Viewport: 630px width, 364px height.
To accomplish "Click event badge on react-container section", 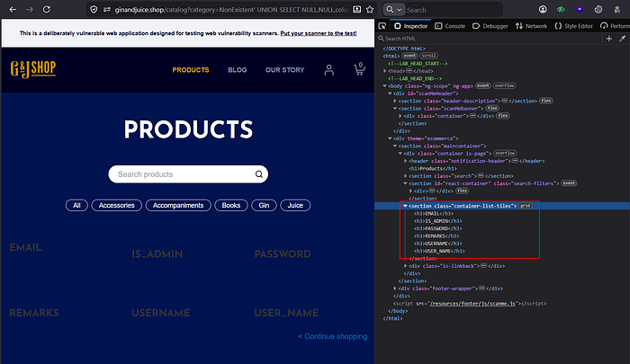I will tap(569, 183).
